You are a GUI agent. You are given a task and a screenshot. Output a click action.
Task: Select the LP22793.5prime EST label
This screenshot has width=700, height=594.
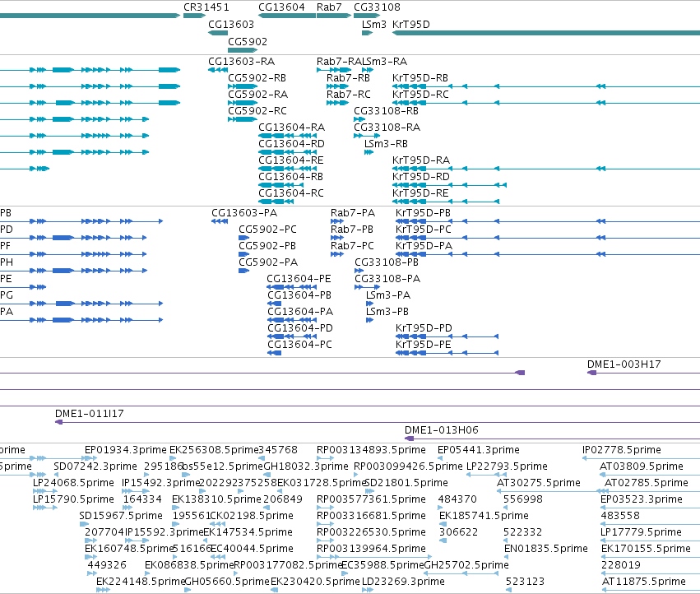[507, 466]
